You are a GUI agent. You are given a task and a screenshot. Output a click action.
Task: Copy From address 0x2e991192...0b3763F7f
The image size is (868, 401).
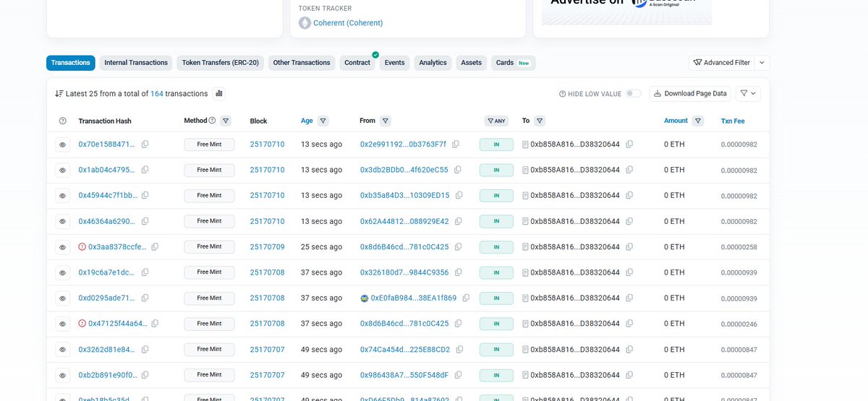[456, 145]
